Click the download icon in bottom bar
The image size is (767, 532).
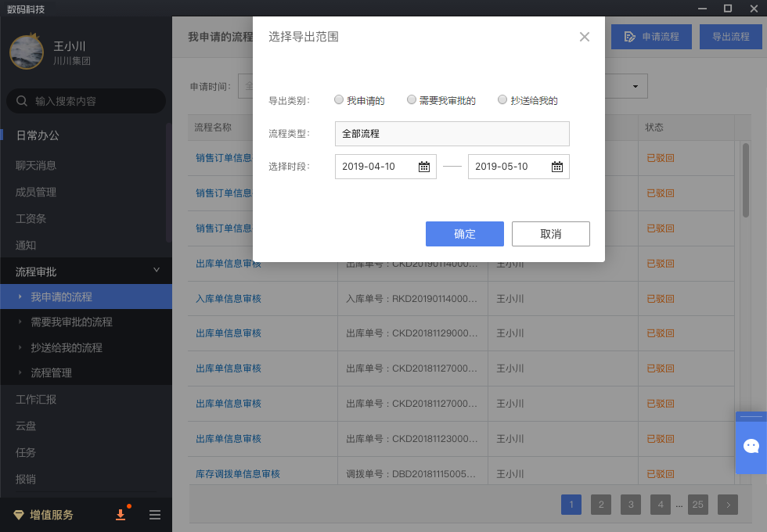[x=121, y=514]
